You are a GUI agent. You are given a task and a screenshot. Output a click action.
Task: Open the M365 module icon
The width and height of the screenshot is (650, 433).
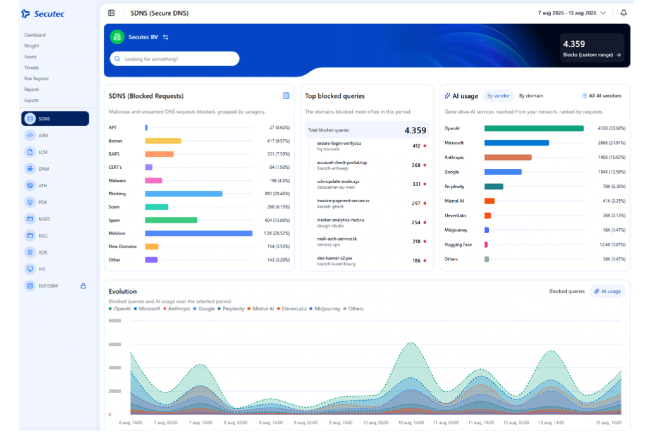(30, 219)
